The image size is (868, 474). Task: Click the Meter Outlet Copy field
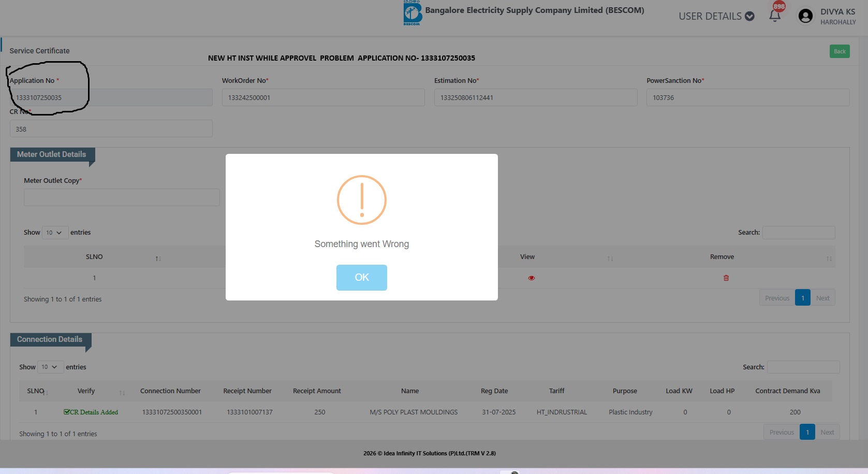[x=122, y=197]
